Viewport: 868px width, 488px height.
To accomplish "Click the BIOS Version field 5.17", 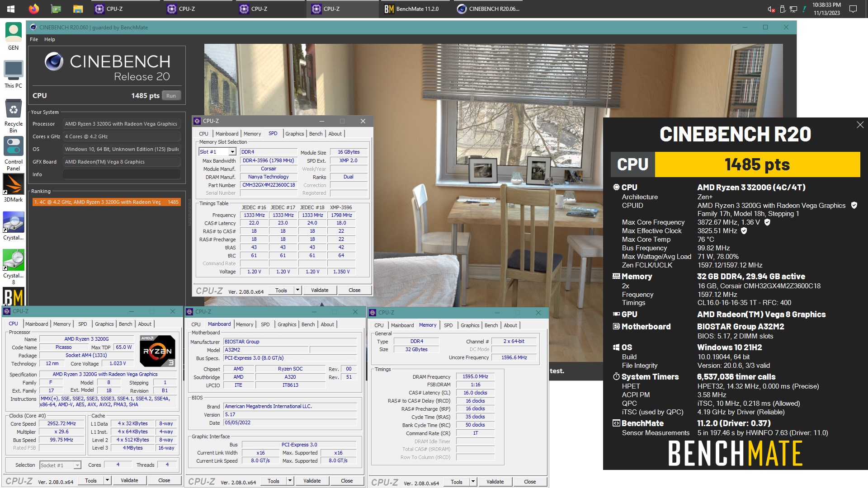I will [290, 414].
